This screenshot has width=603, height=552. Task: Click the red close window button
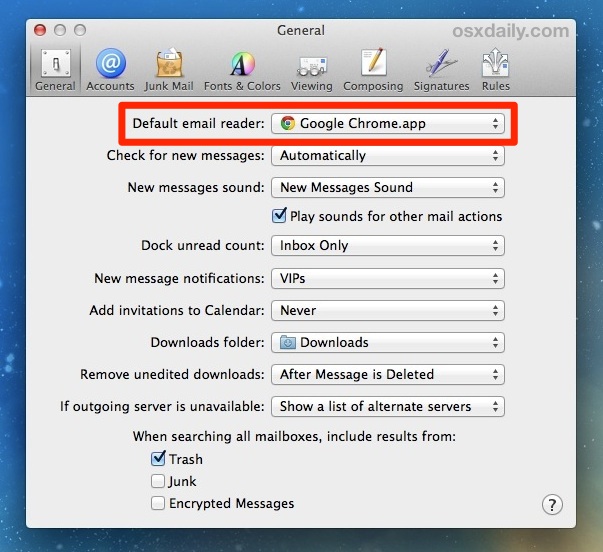[x=40, y=30]
